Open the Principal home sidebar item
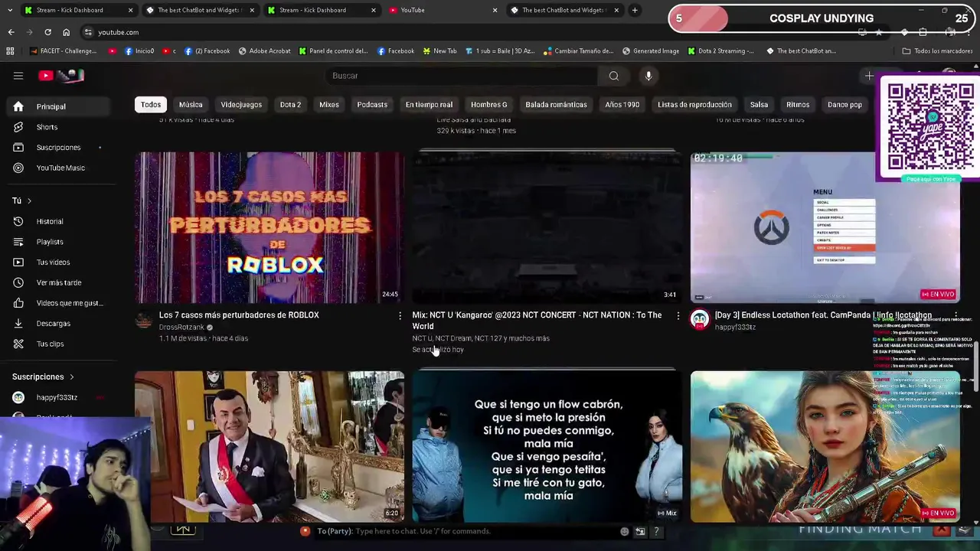980x551 pixels. coord(58,106)
